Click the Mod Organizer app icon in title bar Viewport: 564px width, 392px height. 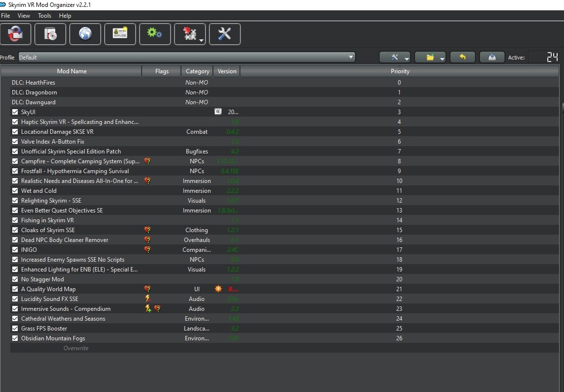coord(3,5)
